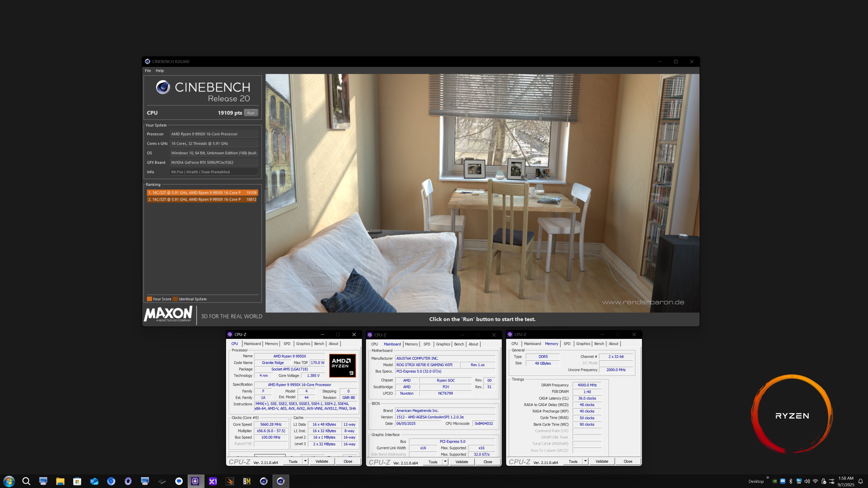Open the Wi-Fi network tray icon
The width and height of the screenshot is (868, 488).
[815, 481]
